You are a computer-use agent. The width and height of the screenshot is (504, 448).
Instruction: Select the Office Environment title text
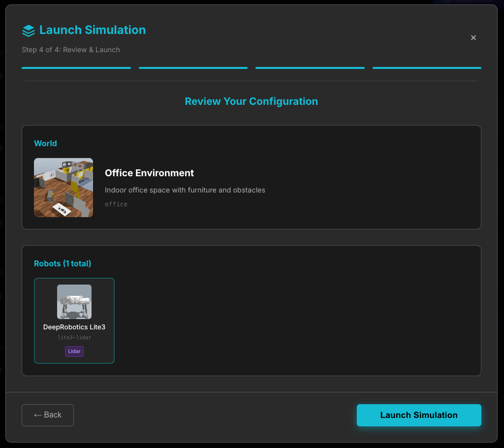(x=149, y=173)
